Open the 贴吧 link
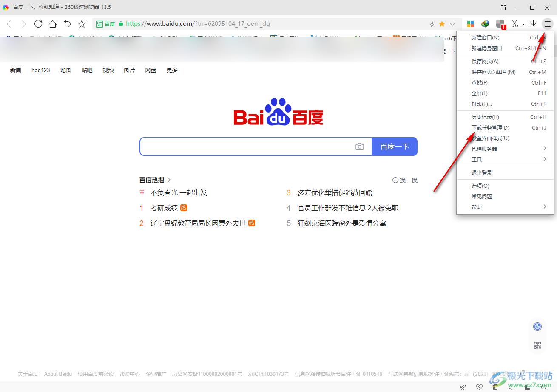 point(87,70)
